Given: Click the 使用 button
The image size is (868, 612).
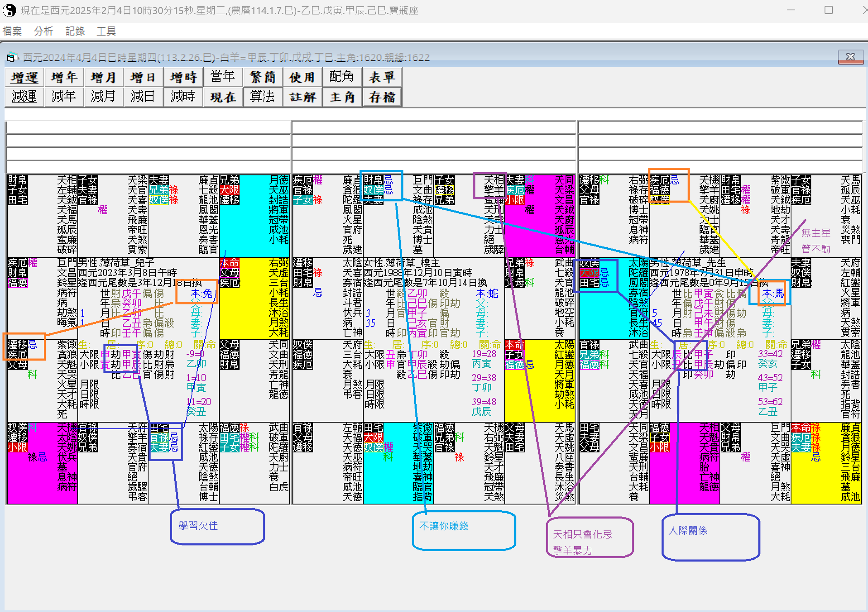Looking at the screenshot, I should 302,77.
